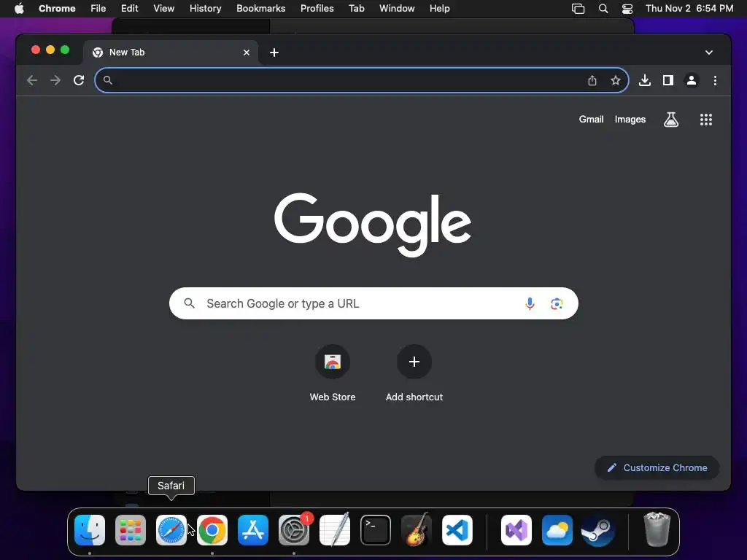This screenshot has height=560, width=747.
Task: Open the View menu
Action: [x=163, y=9]
